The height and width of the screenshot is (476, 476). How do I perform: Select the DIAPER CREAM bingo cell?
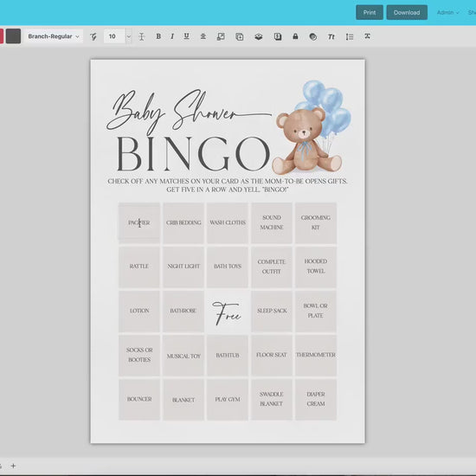(x=316, y=400)
